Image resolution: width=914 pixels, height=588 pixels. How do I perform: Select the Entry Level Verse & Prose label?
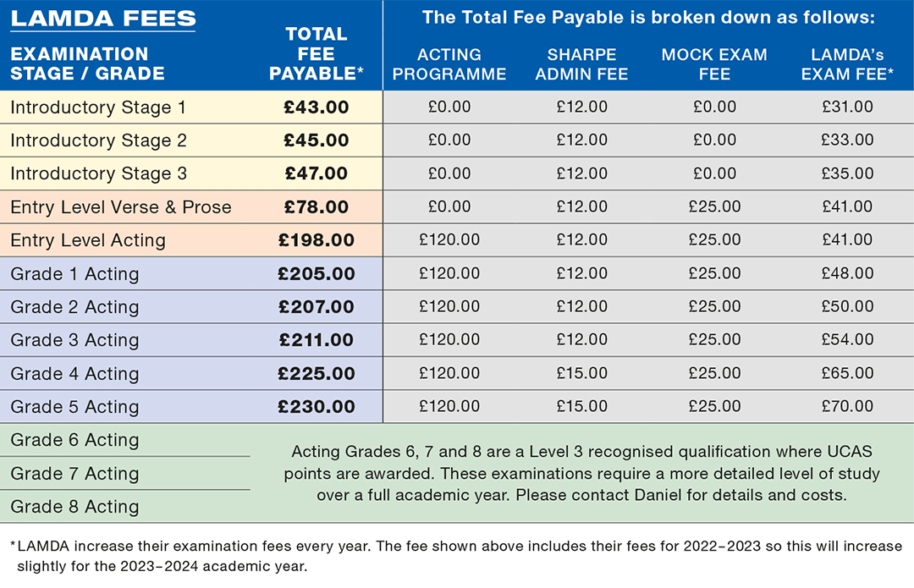[x=121, y=207]
